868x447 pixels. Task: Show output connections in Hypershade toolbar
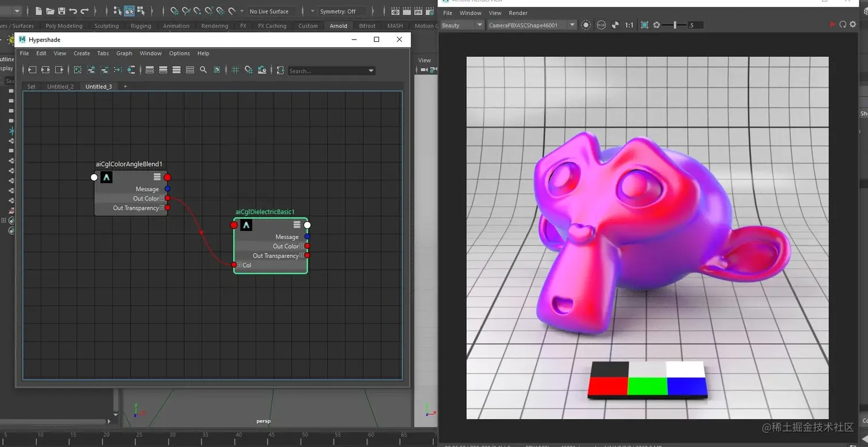[59, 70]
